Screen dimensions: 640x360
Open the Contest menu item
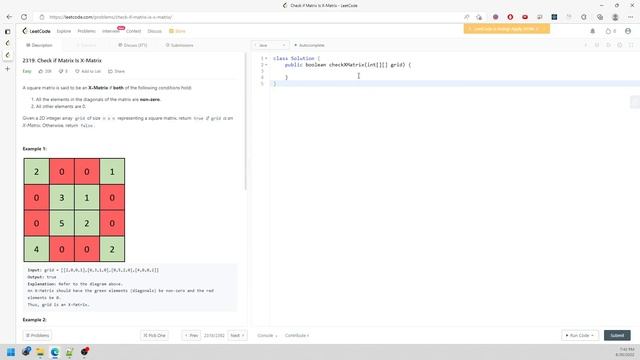[133, 31]
